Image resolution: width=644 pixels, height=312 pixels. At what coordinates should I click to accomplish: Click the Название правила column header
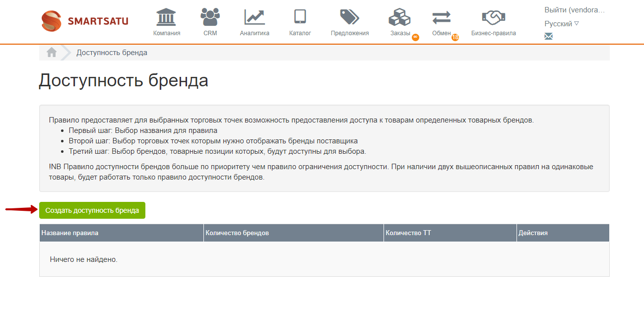pos(70,233)
